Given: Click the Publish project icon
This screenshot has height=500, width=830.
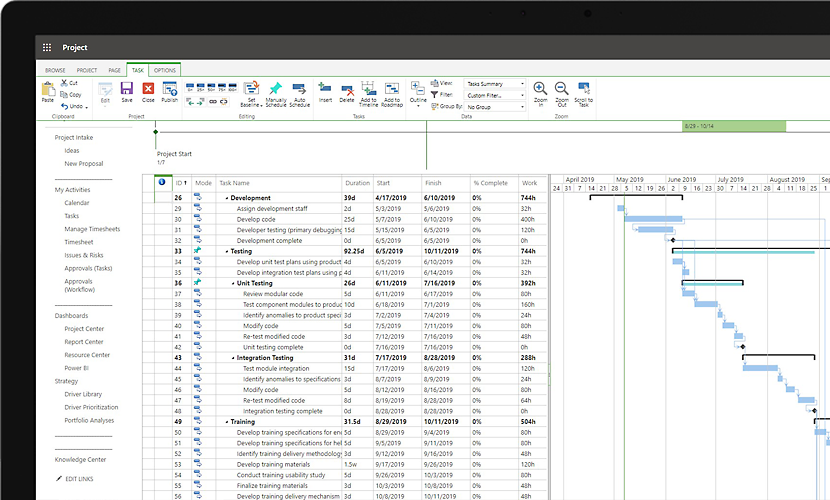Looking at the screenshot, I should click(170, 90).
